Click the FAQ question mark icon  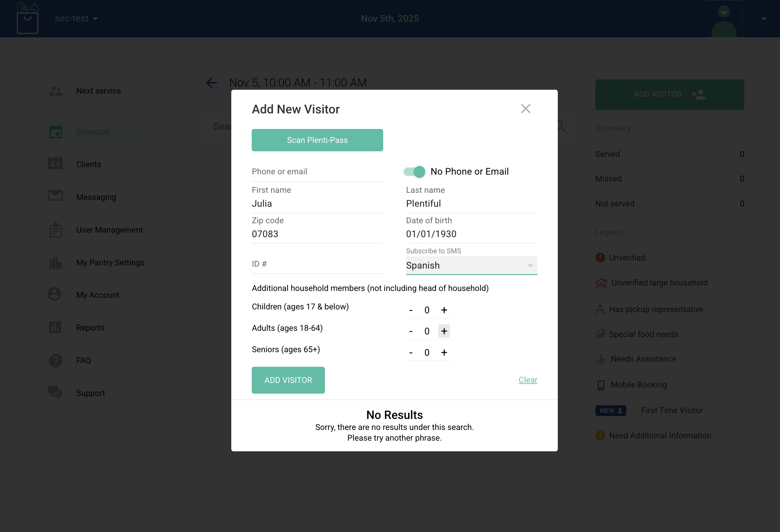(55, 361)
